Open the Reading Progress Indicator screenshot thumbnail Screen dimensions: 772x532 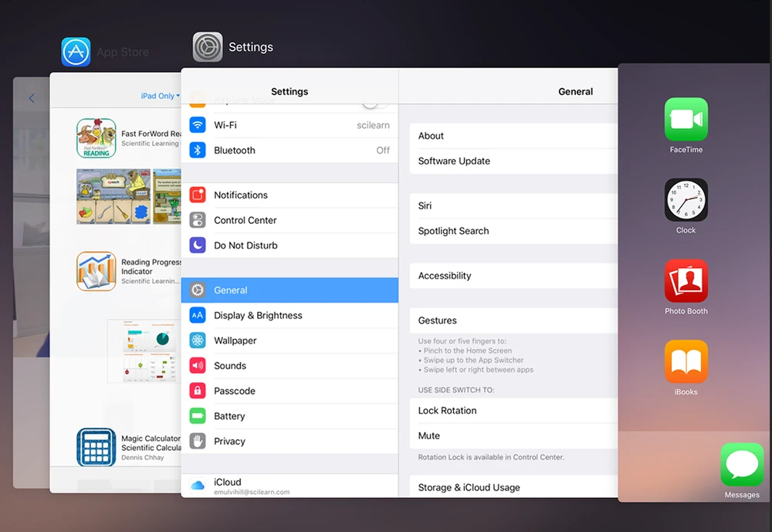click(x=144, y=351)
